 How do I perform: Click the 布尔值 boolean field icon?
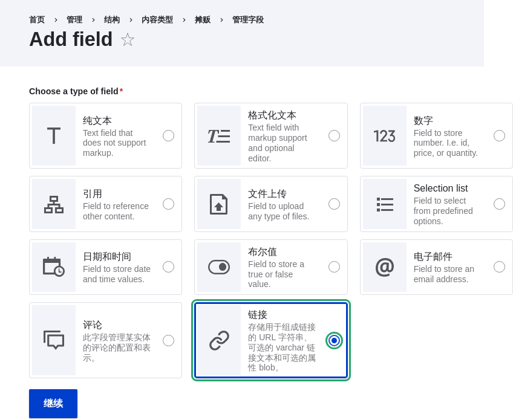[219, 267]
